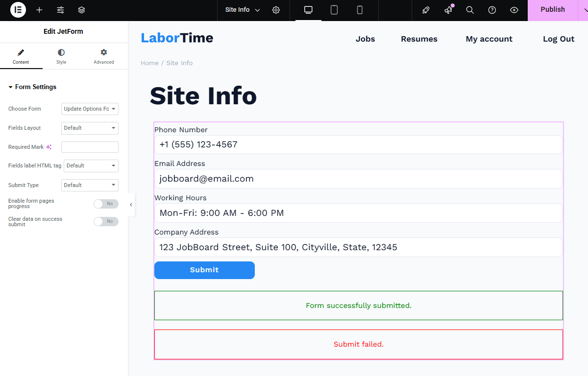Switch to the Style tab

pyautogui.click(x=61, y=56)
